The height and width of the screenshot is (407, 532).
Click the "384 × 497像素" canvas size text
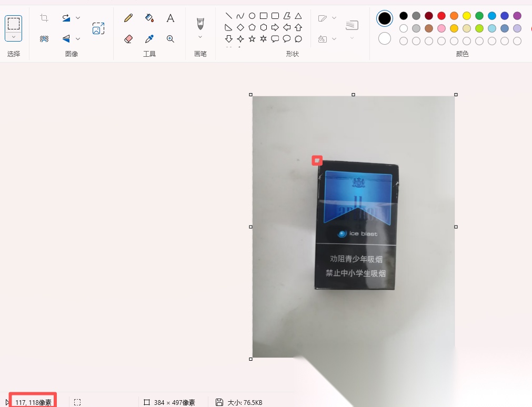click(x=174, y=403)
